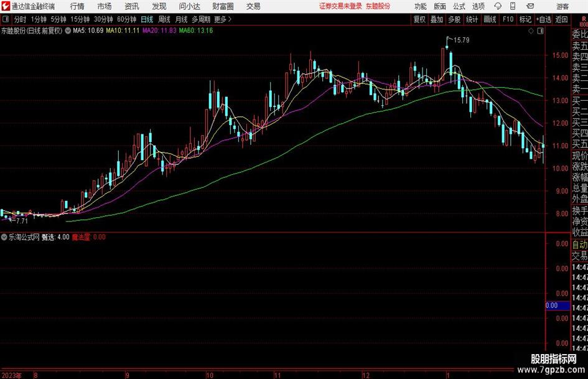Viewport: 588px width, 379px height.
Task: Click the diamond icon above the chart
Action: tap(531, 30)
